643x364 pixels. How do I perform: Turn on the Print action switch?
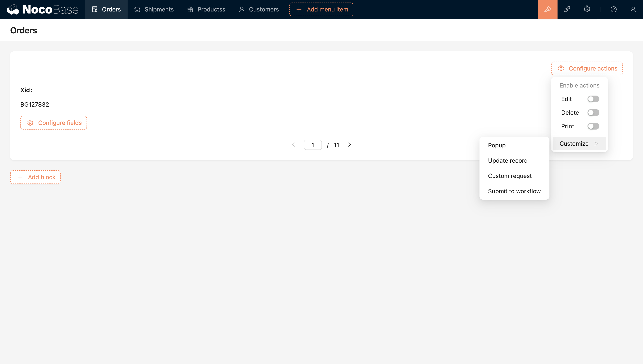pyautogui.click(x=593, y=126)
